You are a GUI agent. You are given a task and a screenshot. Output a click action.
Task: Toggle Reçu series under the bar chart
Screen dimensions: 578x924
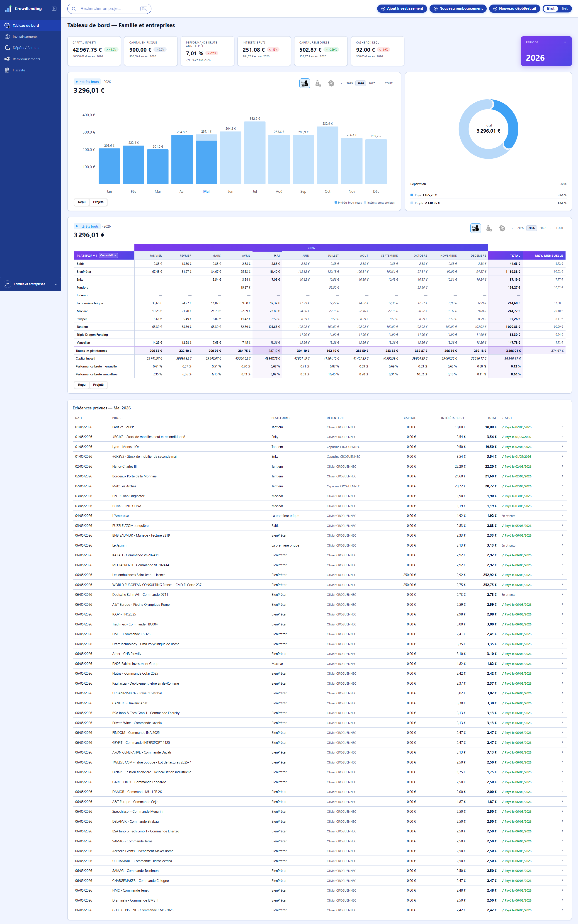[x=82, y=202]
